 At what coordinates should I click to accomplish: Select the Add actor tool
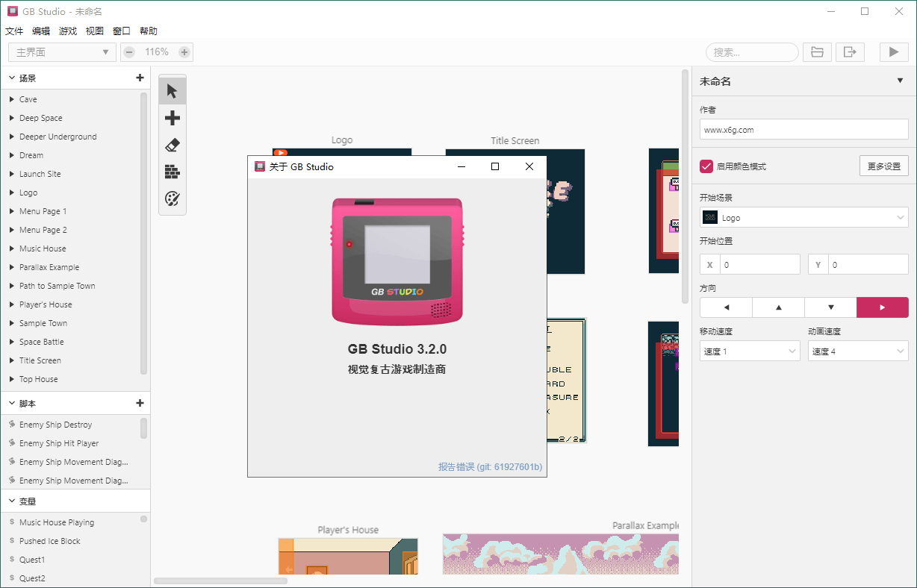click(172, 117)
